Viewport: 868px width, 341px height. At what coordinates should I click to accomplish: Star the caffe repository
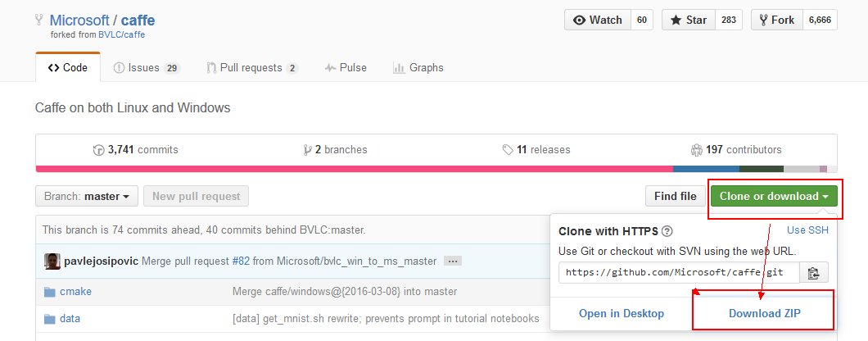[x=689, y=20]
